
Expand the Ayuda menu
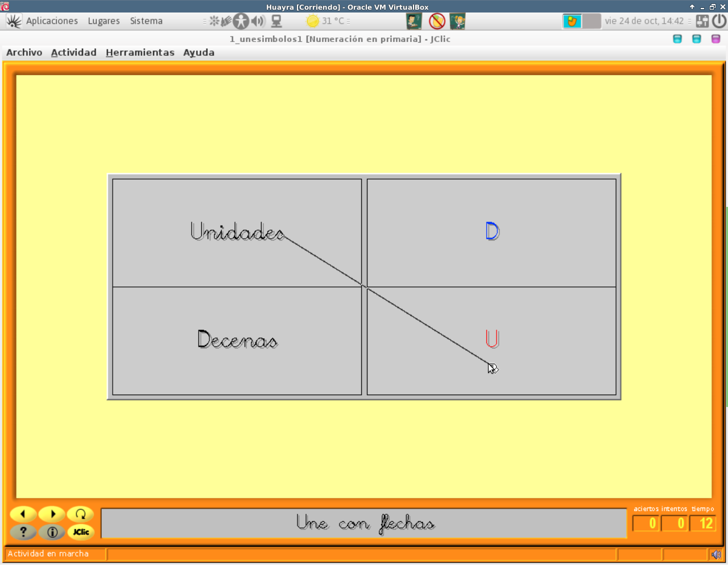[x=198, y=52]
